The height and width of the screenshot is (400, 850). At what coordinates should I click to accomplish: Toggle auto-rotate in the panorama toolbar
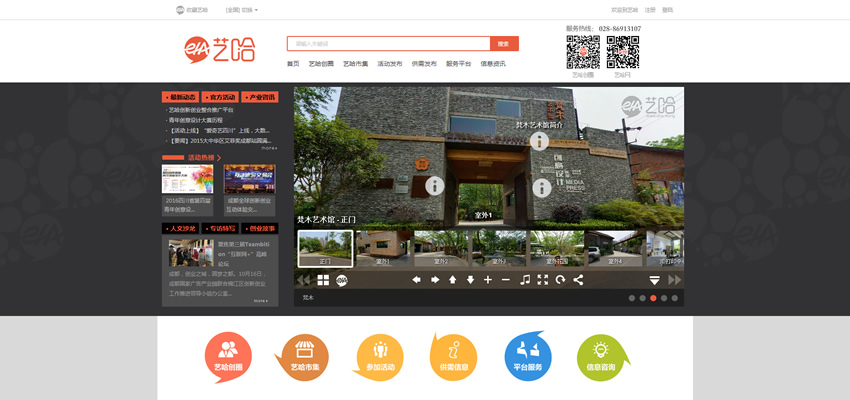coord(560,280)
